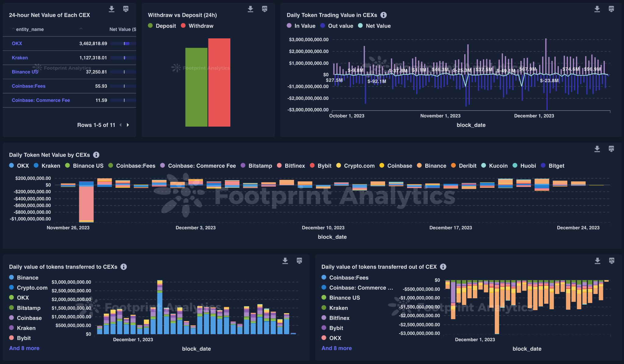Open OKX entity link in table
624x364 pixels.
click(17, 43)
